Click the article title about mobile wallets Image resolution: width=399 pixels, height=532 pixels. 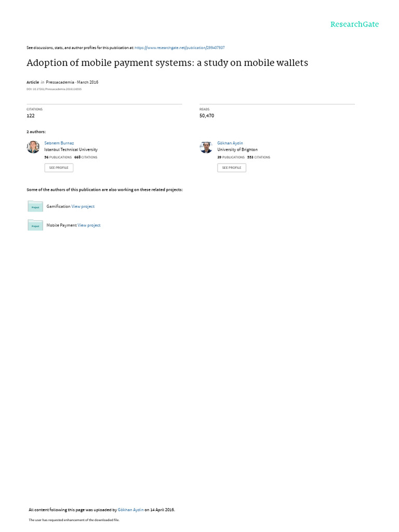[x=167, y=63]
